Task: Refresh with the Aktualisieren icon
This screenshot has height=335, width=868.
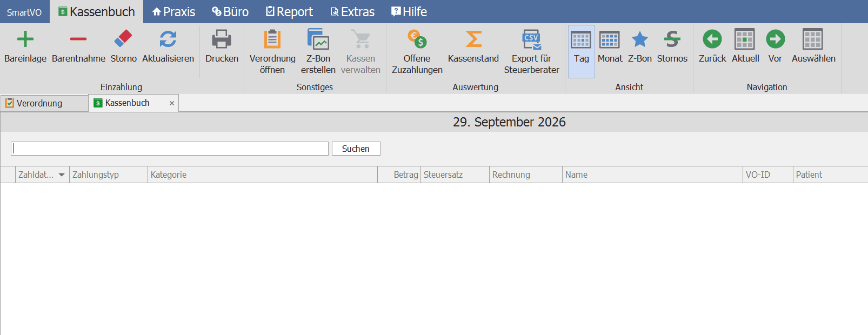Action: tap(168, 39)
